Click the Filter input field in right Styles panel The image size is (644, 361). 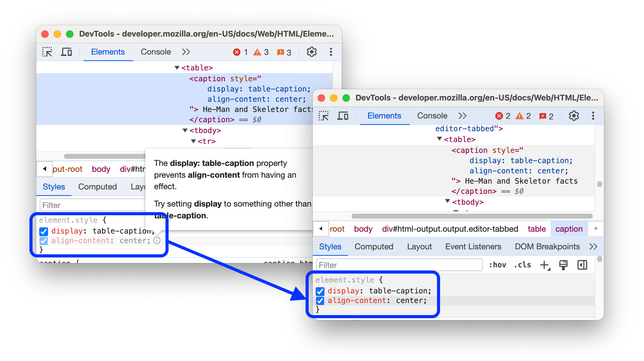[x=399, y=265]
